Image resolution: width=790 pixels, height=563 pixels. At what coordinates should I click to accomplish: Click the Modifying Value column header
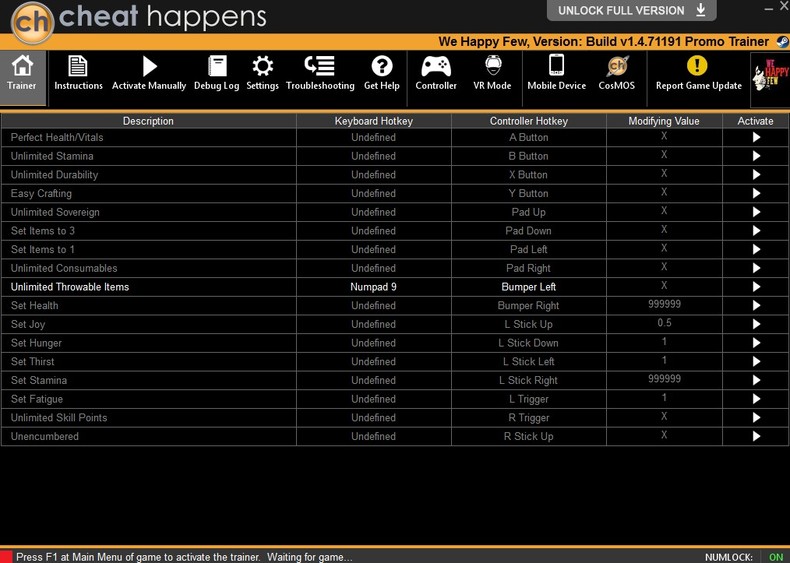coord(664,121)
